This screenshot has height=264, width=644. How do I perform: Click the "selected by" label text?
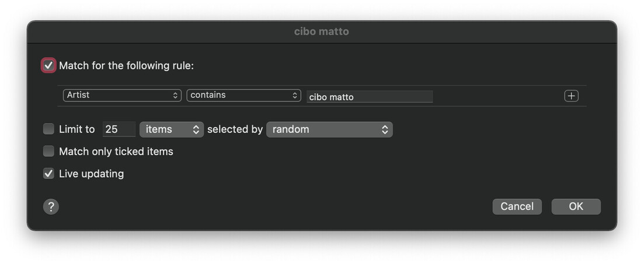click(x=235, y=129)
